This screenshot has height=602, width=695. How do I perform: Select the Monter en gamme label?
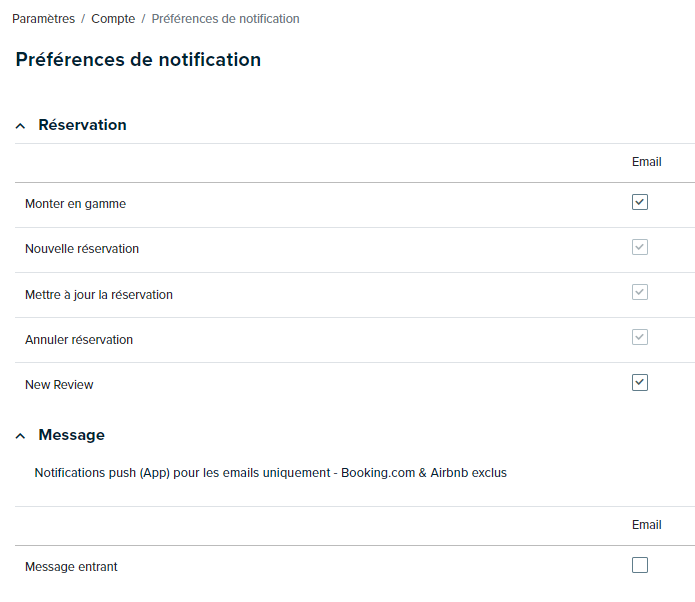pos(75,204)
